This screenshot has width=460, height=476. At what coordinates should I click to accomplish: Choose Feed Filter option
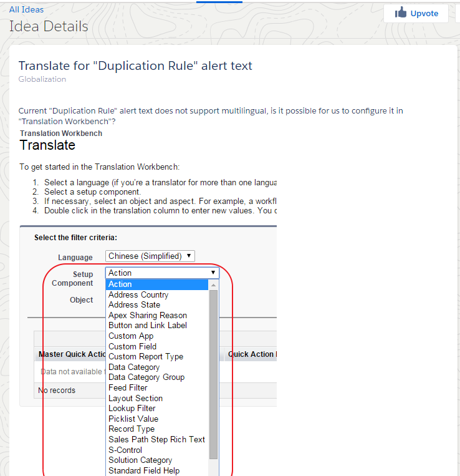click(x=157, y=387)
